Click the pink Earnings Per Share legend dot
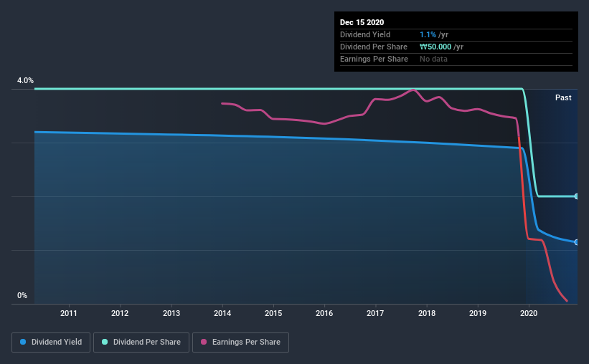 204,342
